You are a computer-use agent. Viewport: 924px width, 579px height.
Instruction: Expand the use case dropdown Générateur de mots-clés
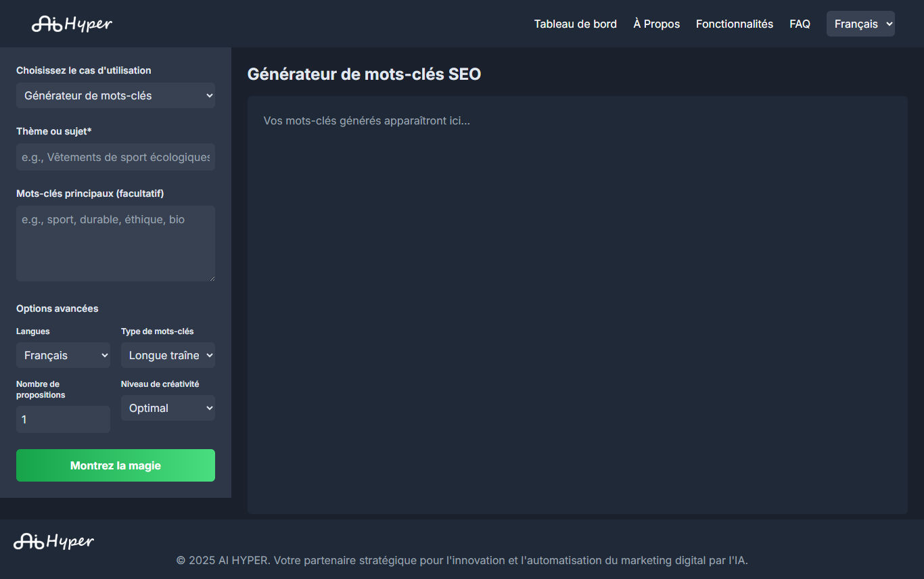point(116,95)
